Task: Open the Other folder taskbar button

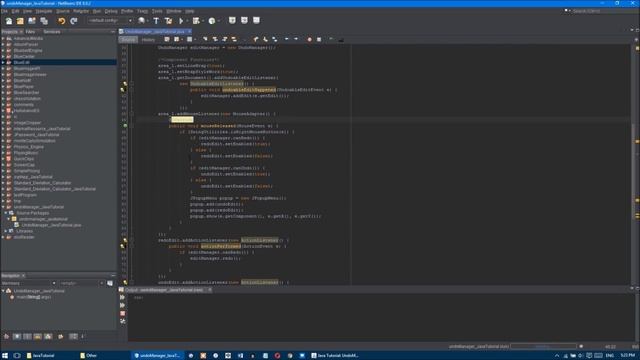Action: pyautogui.click(x=89, y=356)
